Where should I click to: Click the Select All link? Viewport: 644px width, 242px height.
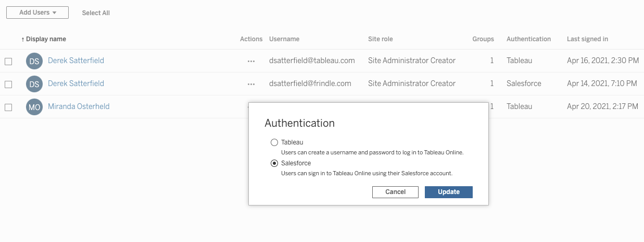[96, 13]
